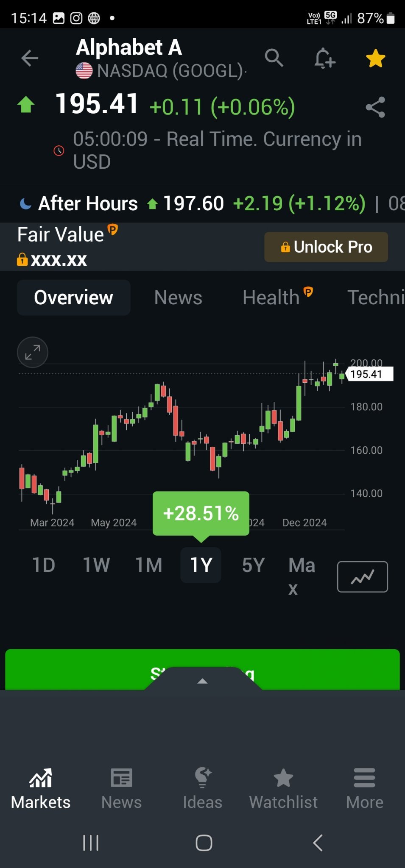Tap the After Hours moon icon

point(26,204)
